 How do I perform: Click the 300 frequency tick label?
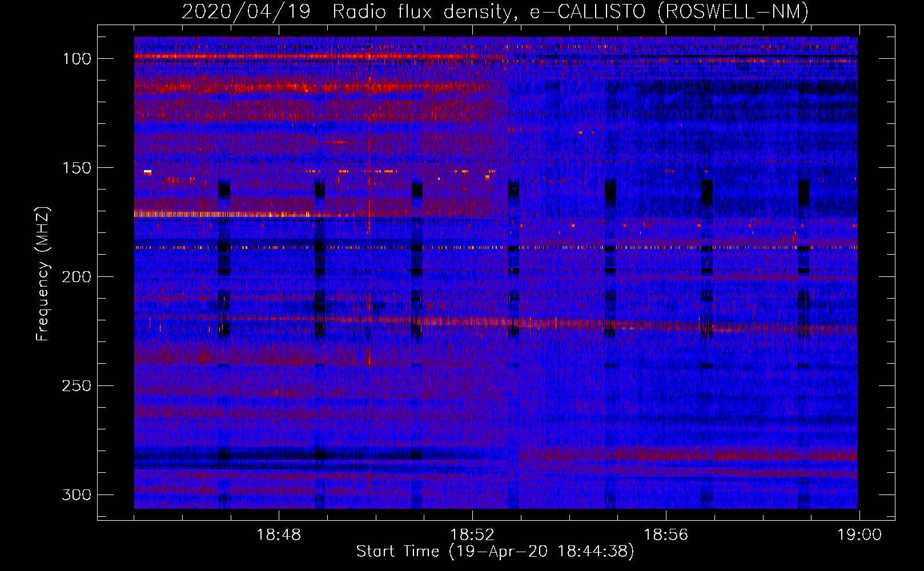click(x=77, y=494)
